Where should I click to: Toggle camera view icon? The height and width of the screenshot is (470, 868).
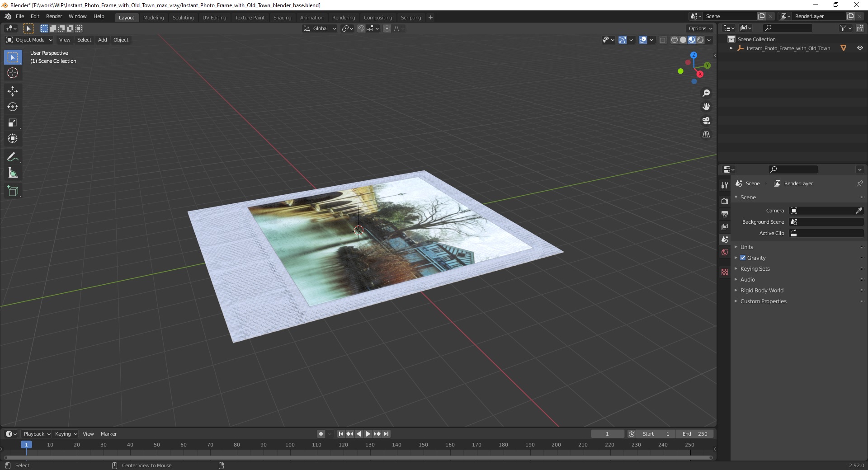tap(706, 121)
